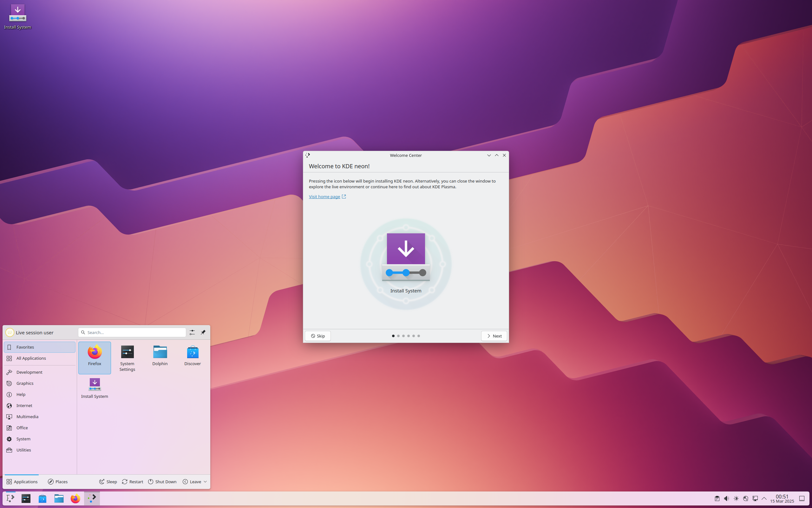The image size is (812, 508).
Task: Click the Shut Down button
Action: (162, 482)
